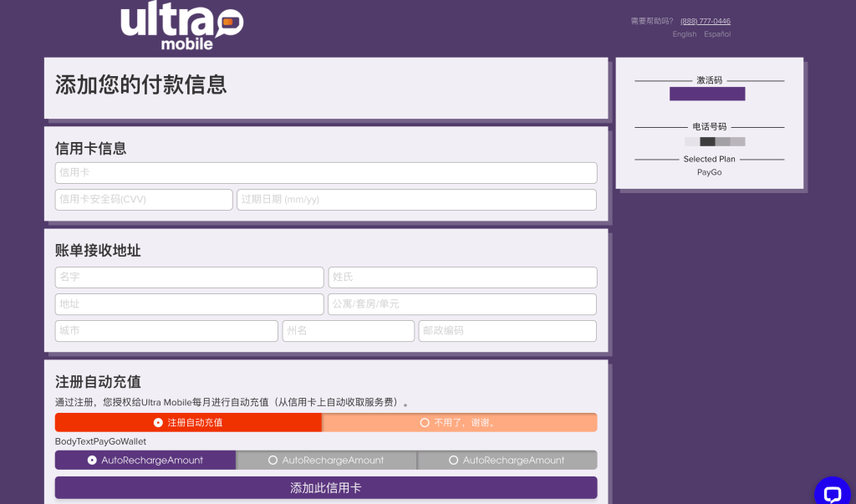This screenshot has width=856, height=504.
Task: Pick the last AutoRechargeAmount option
Action: point(507,461)
